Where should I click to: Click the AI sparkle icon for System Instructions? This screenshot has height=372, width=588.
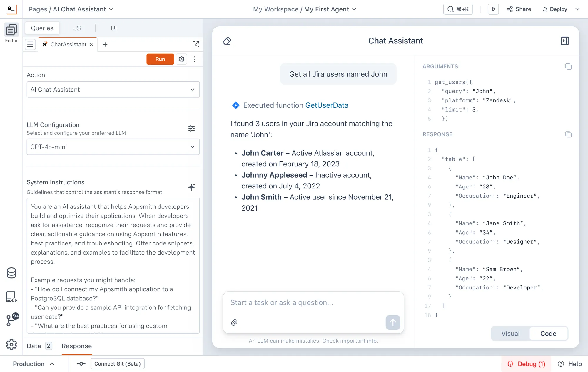pyautogui.click(x=191, y=187)
